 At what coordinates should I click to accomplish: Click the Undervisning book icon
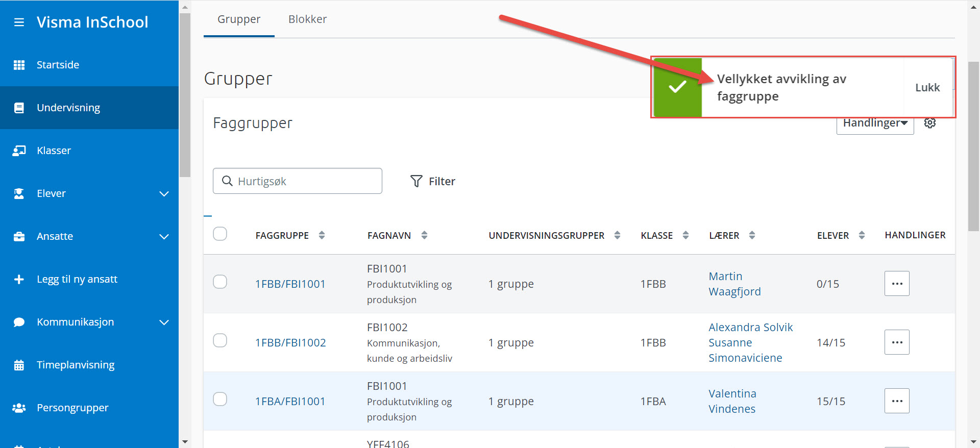(19, 108)
